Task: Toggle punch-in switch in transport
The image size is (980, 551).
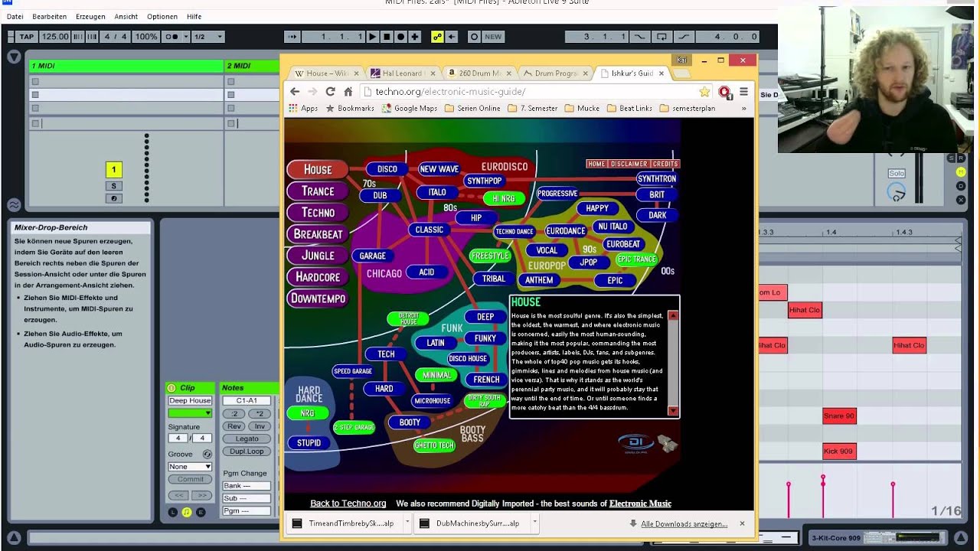Action: click(639, 37)
